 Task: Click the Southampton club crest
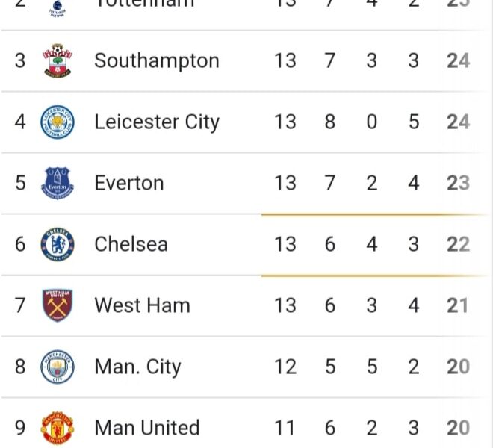tap(58, 60)
